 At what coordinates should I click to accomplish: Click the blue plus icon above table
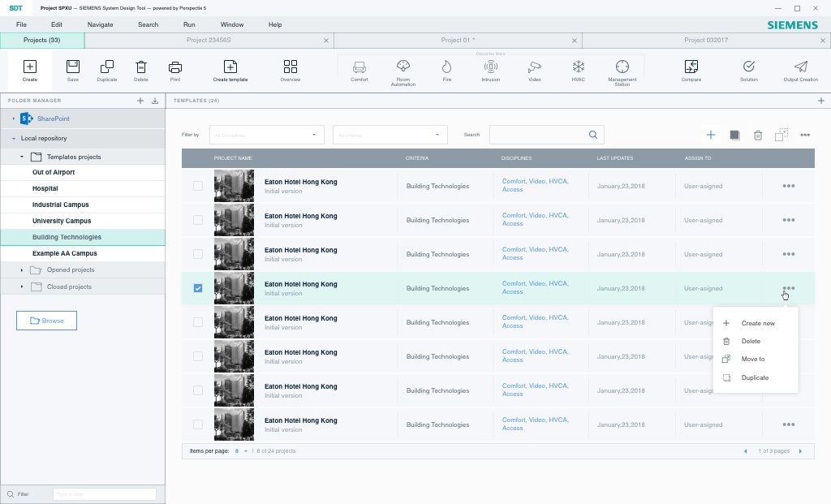pos(711,136)
